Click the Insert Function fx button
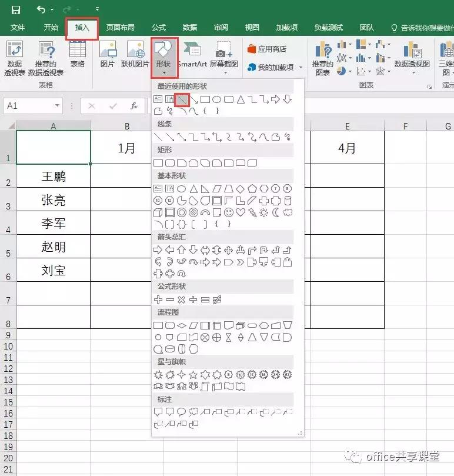Screen dimensions: 454x476 (134, 106)
